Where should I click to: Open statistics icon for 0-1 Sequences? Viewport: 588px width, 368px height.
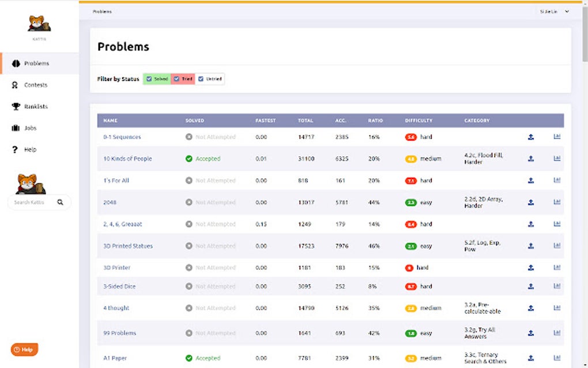pyautogui.click(x=557, y=137)
